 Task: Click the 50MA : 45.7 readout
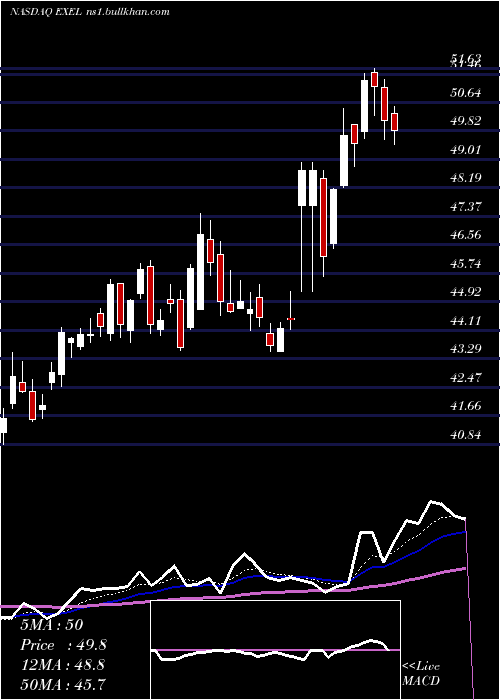pyautogui.click(x=62, y=684)
